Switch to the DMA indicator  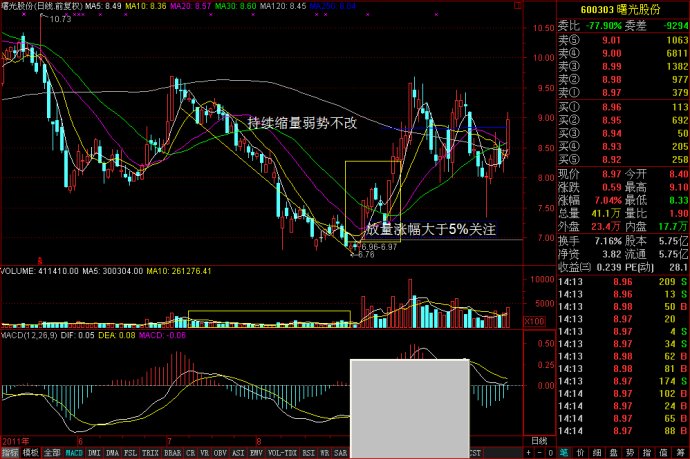click(112, 453)
